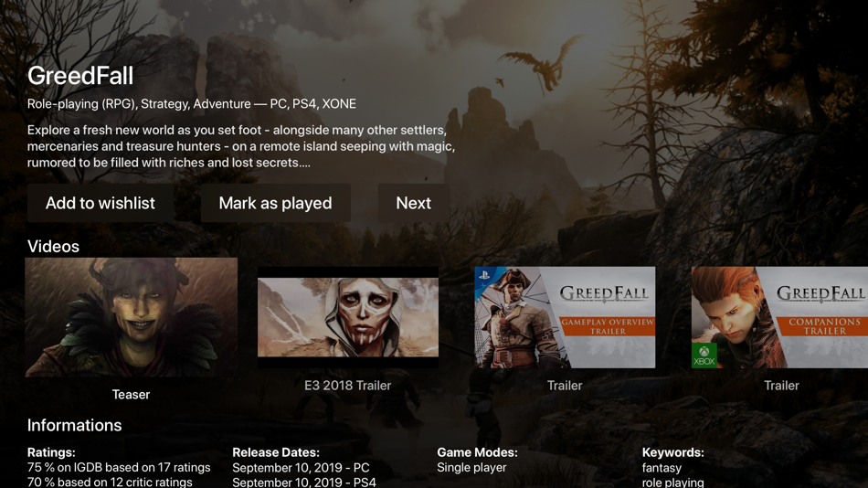Click the Game Modes: label
The width and height of the screenshot is (868, 488).
[477, 452]
